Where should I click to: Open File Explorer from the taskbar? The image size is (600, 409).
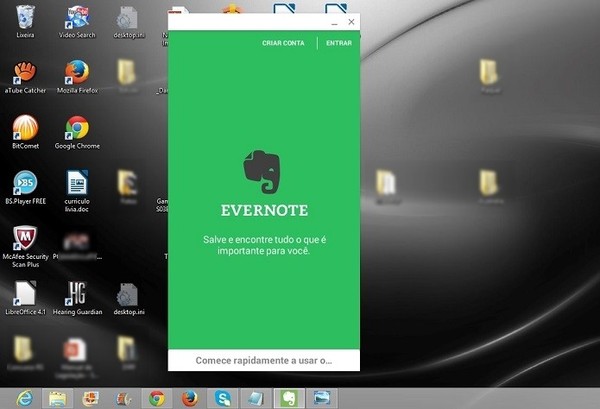[57, 399]
